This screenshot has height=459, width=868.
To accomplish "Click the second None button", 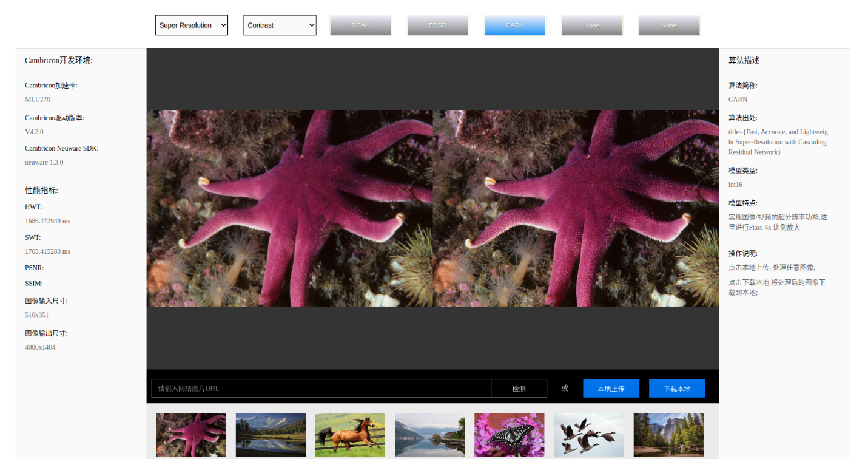I will (x=668, y=25).
